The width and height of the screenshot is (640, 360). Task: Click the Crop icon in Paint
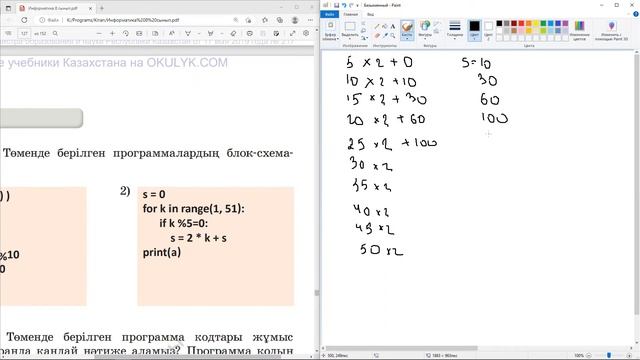coord(364,24)
